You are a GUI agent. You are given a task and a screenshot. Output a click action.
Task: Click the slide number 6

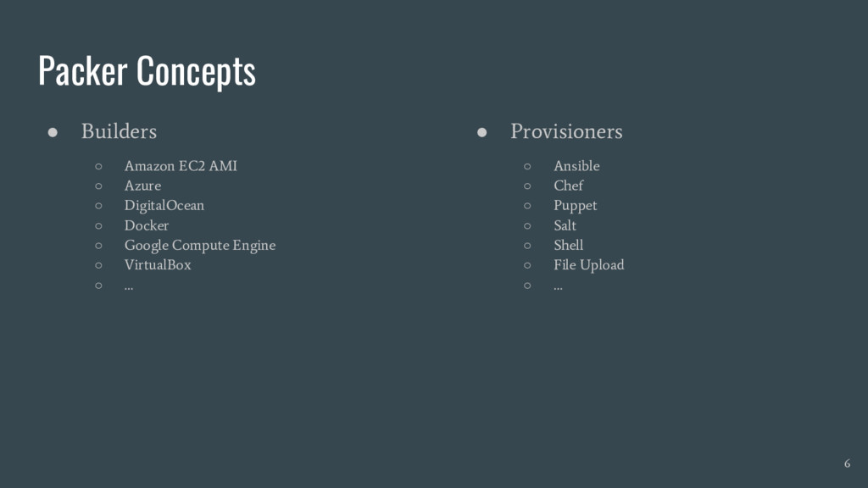[847, 463]
